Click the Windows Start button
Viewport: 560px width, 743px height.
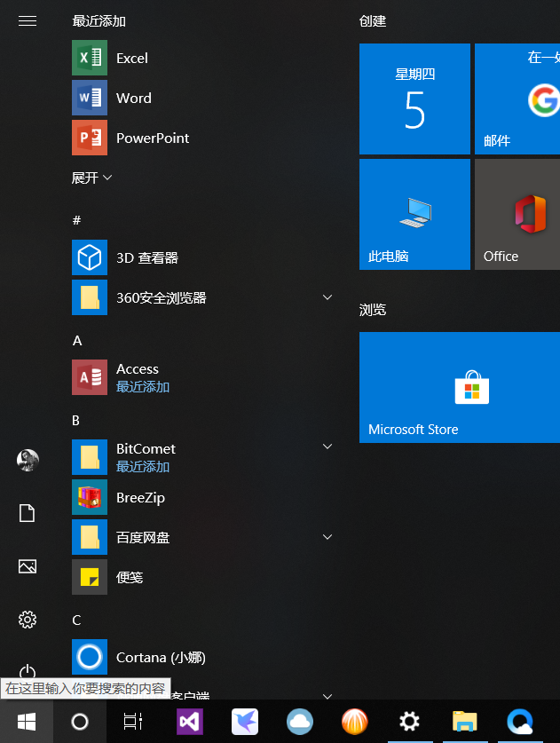click(x=27, y=721)
